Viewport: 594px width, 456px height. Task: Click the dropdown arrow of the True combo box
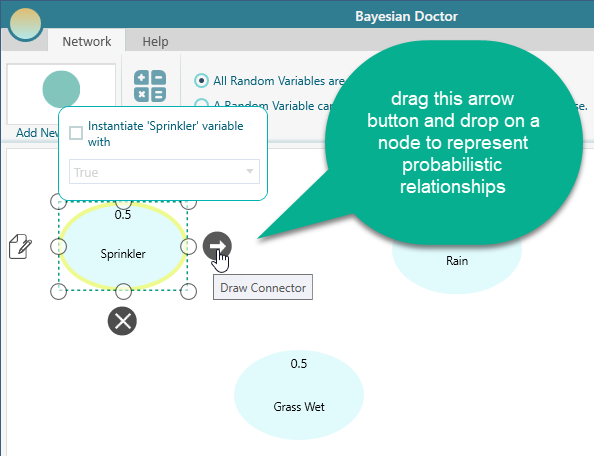pyautogui.click(x=250, y=172)
